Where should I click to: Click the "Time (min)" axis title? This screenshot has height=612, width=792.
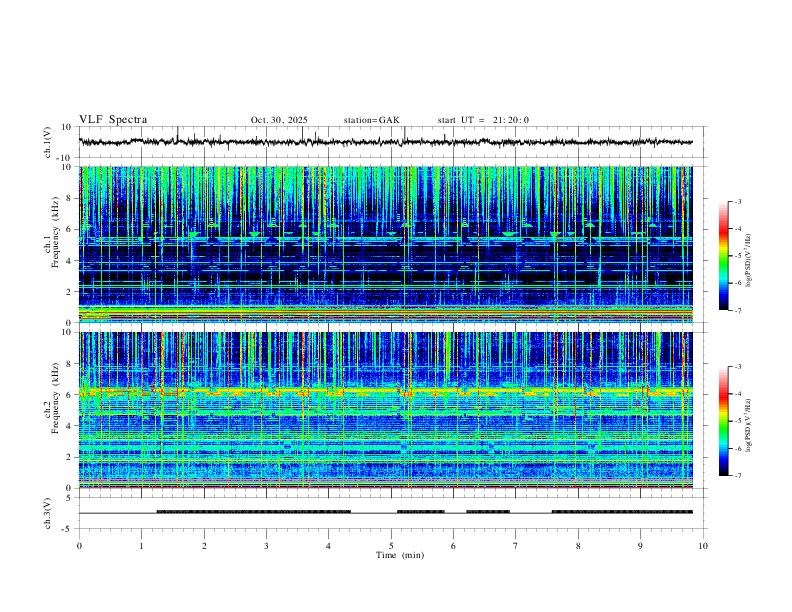[400, 555]
